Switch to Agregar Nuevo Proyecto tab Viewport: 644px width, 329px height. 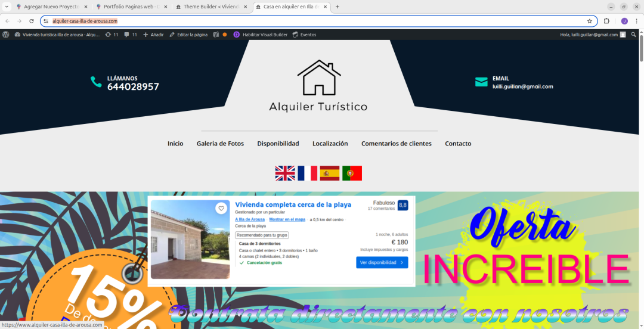click(x=52, y=7)
